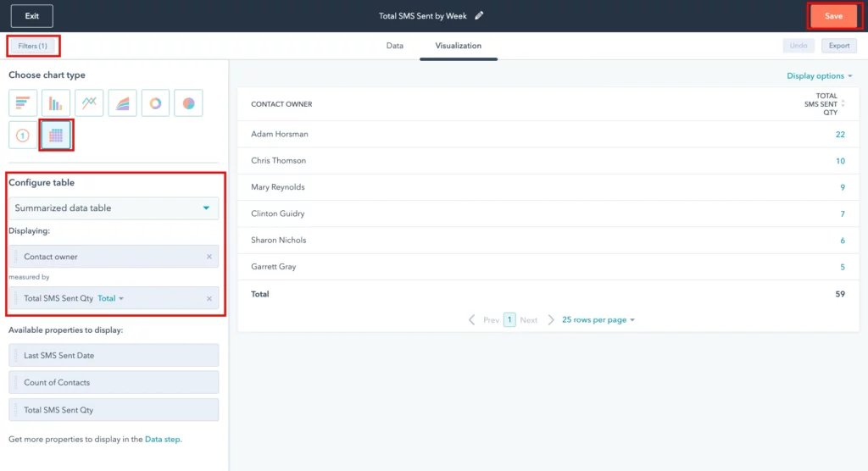Select Count of Contacts property
Viewport: 868px width, 471px height.
114,382
